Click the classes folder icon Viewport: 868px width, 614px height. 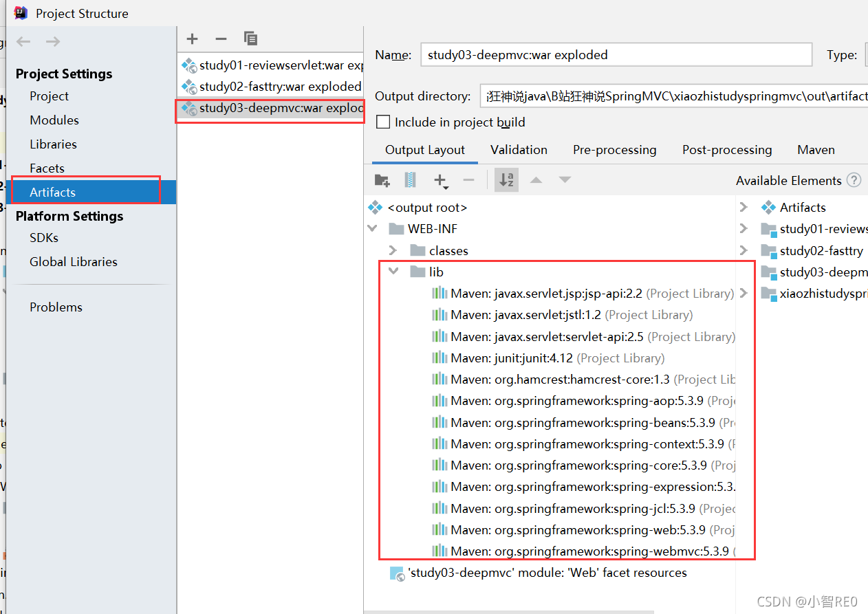(417, 250)
